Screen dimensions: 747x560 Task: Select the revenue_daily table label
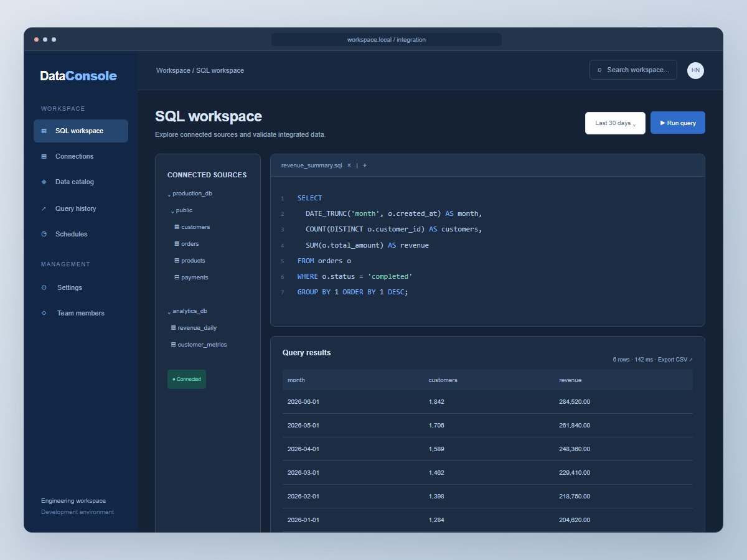coord(197,328)
